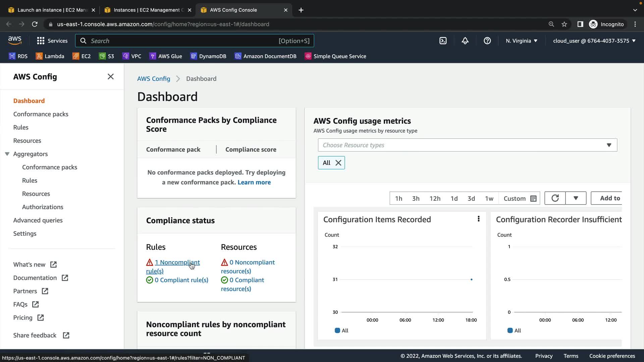Click the AWS console search field
Screen dimensions: 644x362
(x=195, y=41)
